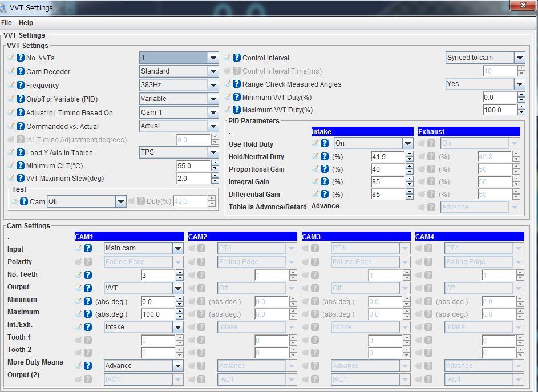Click the CAM1 Maximum abs.deg. field
Image resolution: width=538 pixels, height=392 pixels.
point(158,314)
